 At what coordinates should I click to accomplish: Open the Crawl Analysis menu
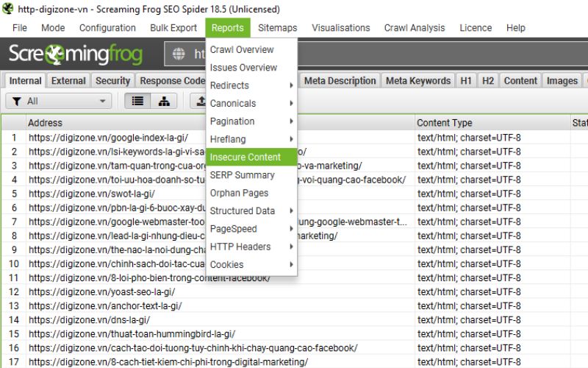point(415,28)
